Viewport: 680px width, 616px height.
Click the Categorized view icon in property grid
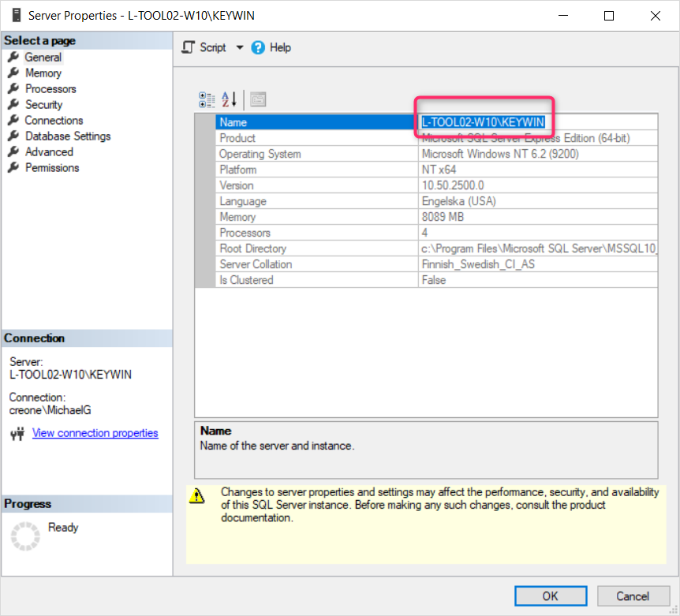click(207, 99)
